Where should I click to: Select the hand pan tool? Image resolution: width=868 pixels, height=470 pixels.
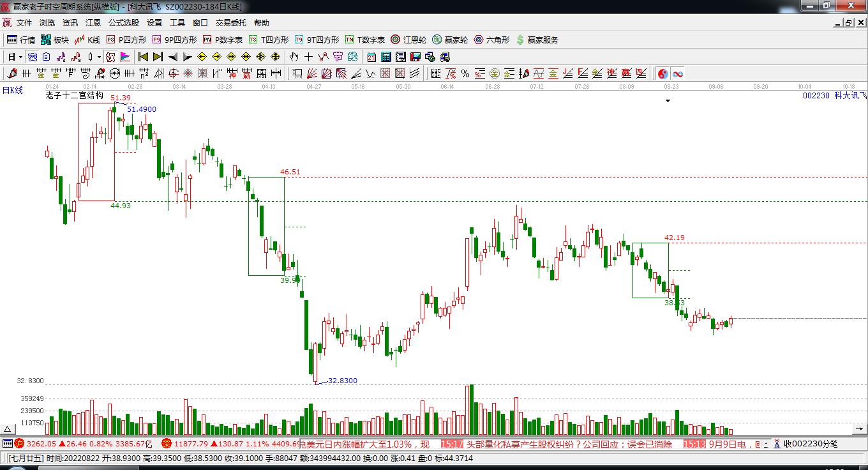point(294,57)
